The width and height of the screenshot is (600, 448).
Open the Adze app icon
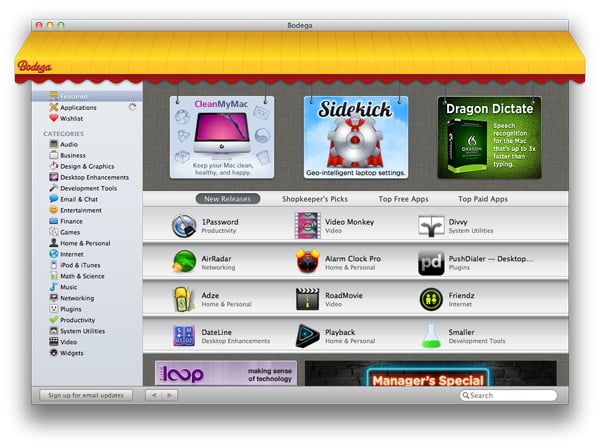point(183,299)
